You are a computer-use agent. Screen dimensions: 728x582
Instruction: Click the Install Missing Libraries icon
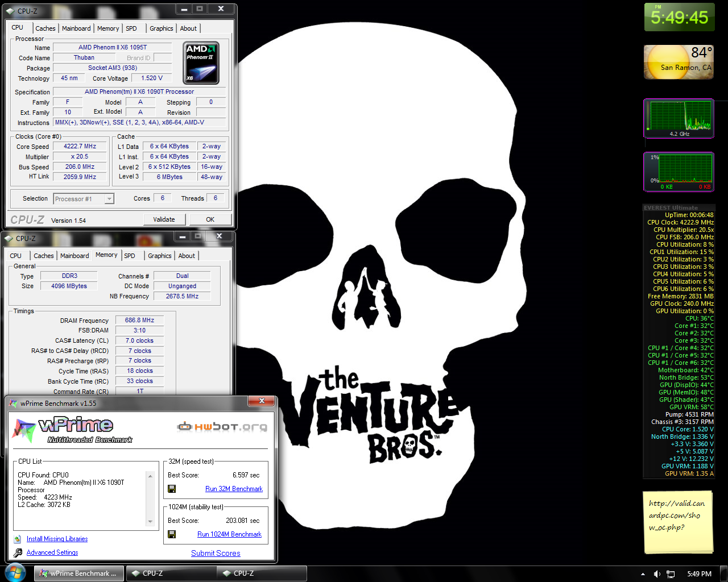pyautogui.click(x=17, y=539)
